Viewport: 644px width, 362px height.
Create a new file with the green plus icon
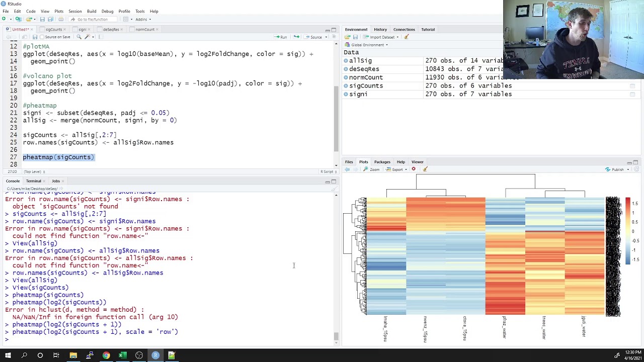tap(4, 19)
